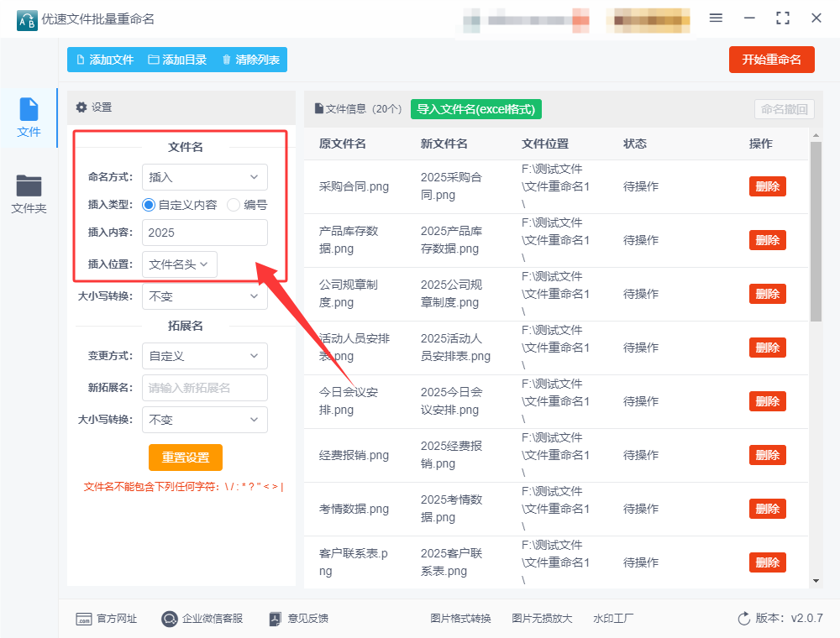840x638 pixels.
Task: Click the official website .com icon
Action: (83, 620)
